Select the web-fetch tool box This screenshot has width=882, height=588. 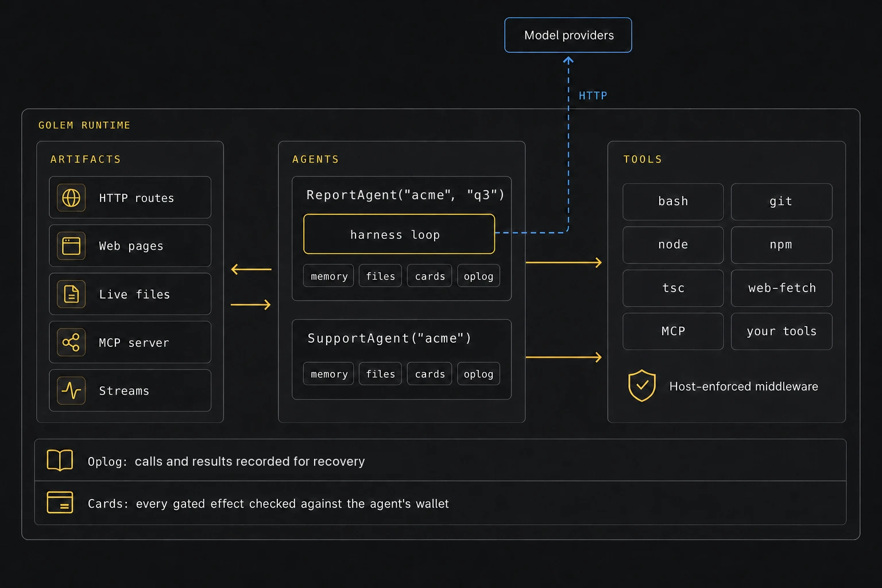782,288
